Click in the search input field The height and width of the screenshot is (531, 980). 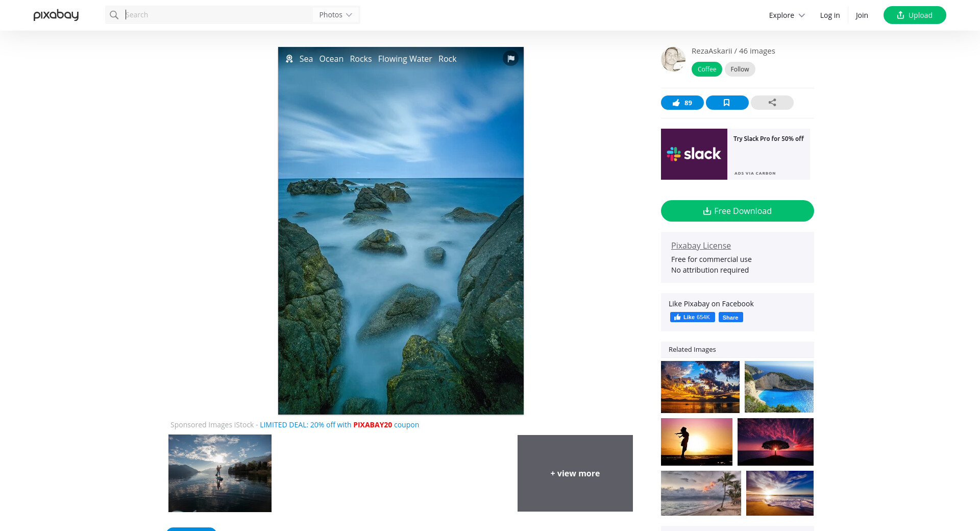click(x=217, y=15)
